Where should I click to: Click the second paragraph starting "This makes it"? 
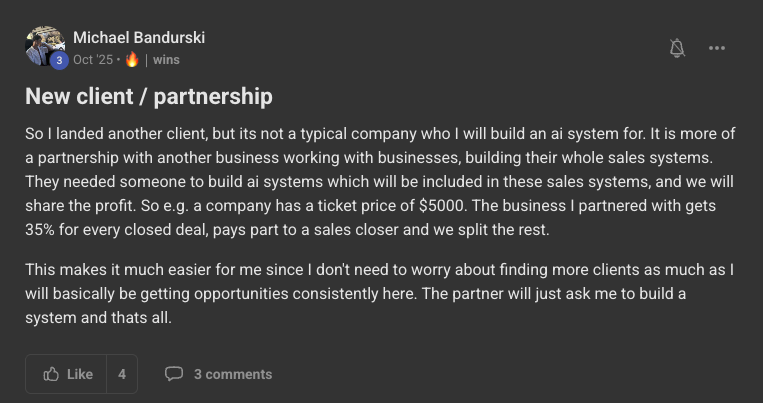click(x=380, y=297)
